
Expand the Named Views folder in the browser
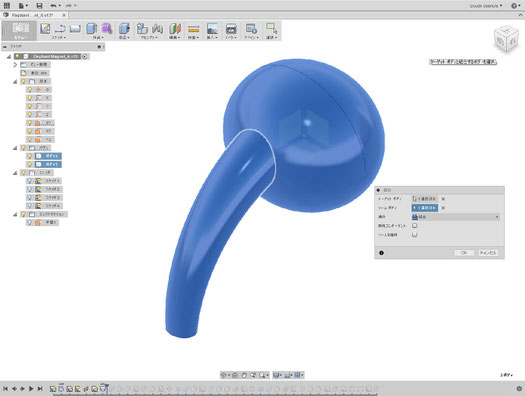pyautogui.click(x=15, y=65)
